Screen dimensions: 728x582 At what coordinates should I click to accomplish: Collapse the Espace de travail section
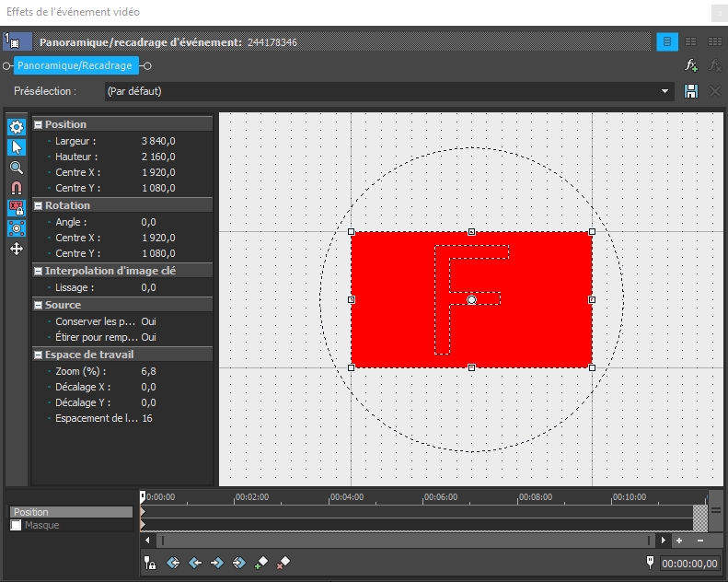point(39,355)
